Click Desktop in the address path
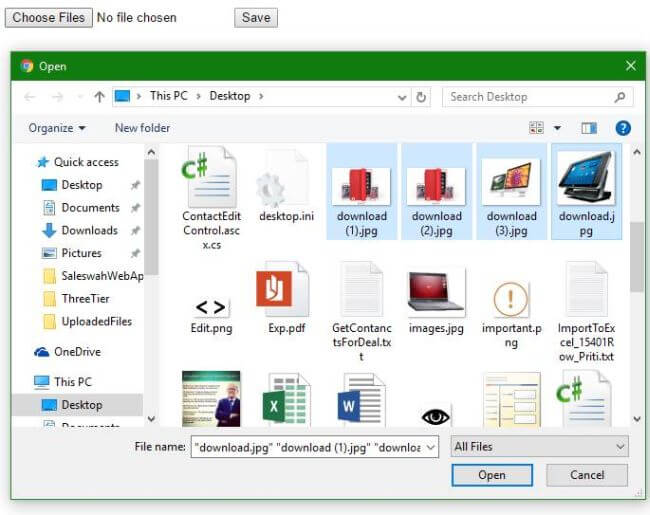 click(230, 96)
